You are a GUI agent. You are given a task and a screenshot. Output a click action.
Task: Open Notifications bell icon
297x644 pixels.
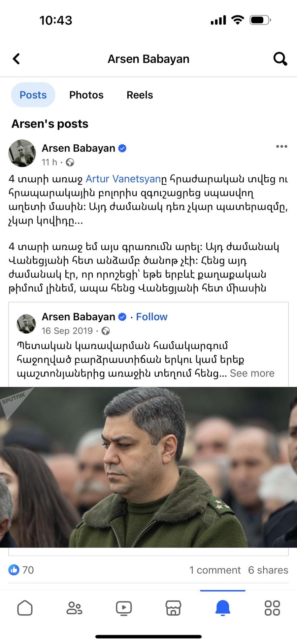(x=223, y=608)
